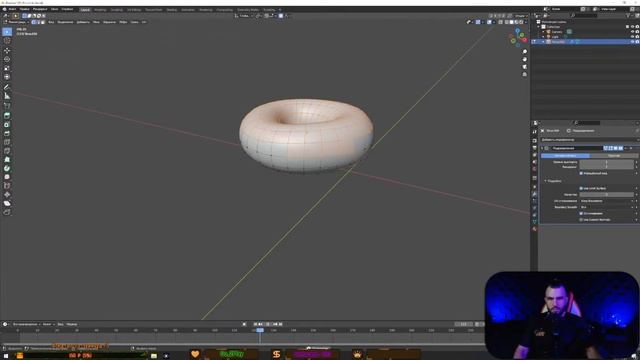The width and height of the screenshot is (640, 360).
Task: Select the Add Cube tool
Action: pyautogui.click(x=7, y=106)
